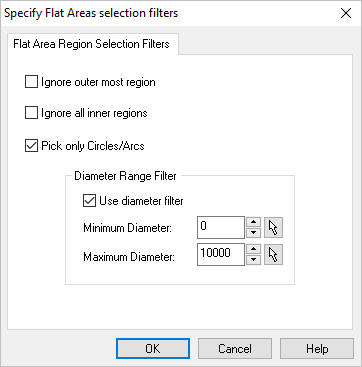
Task: Confirm with the OK button
Action: (x=153, y=349)
